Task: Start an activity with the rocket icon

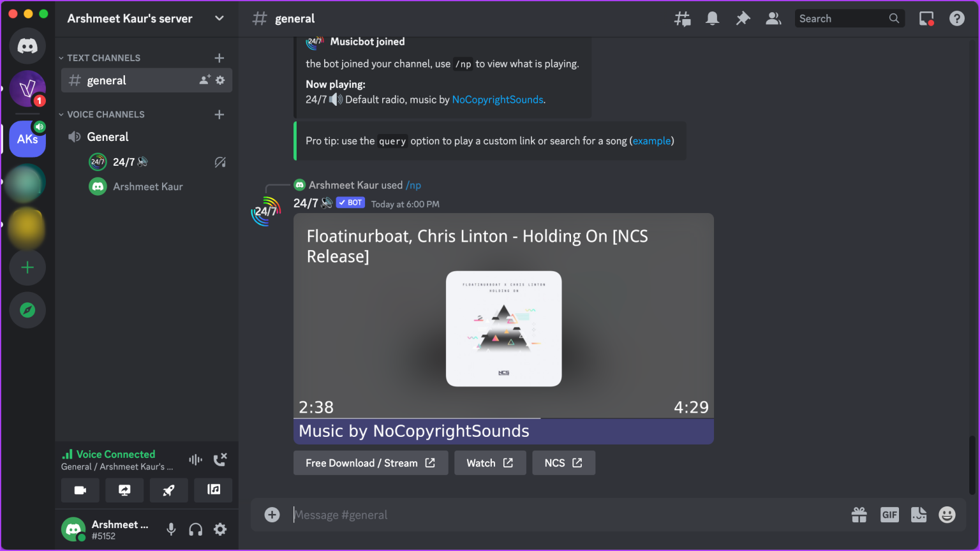Action: point(168,490)
